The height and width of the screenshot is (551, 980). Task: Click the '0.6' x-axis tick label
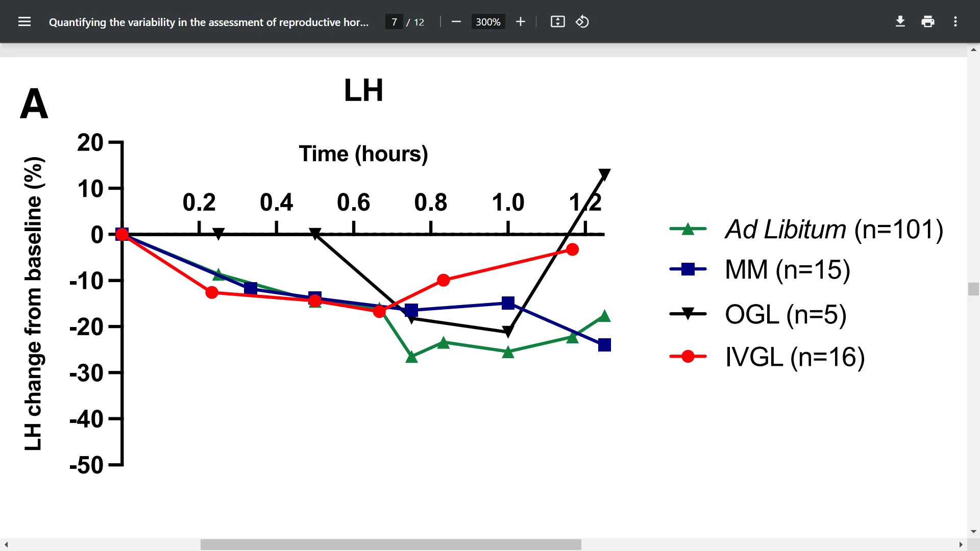pos(354,203)
